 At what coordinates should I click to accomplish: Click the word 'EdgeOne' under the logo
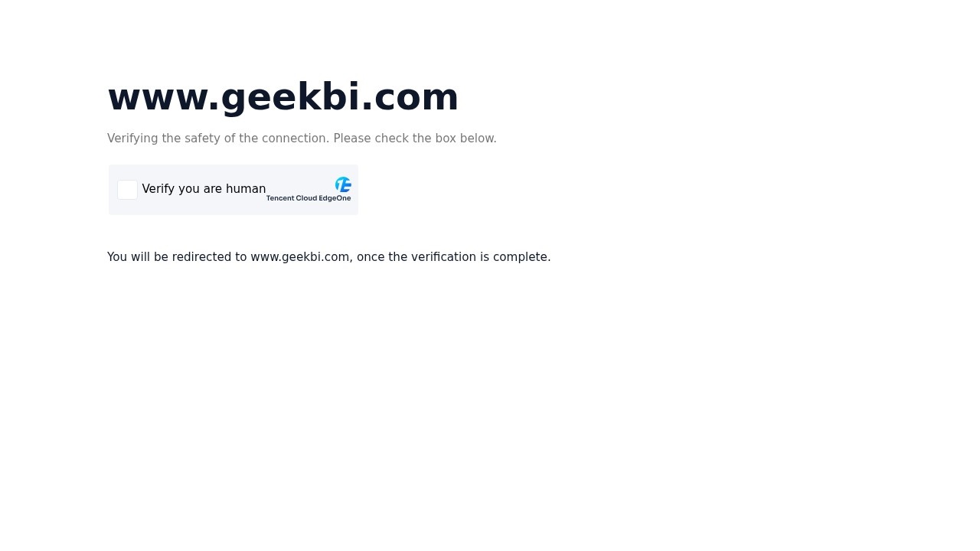335,198
